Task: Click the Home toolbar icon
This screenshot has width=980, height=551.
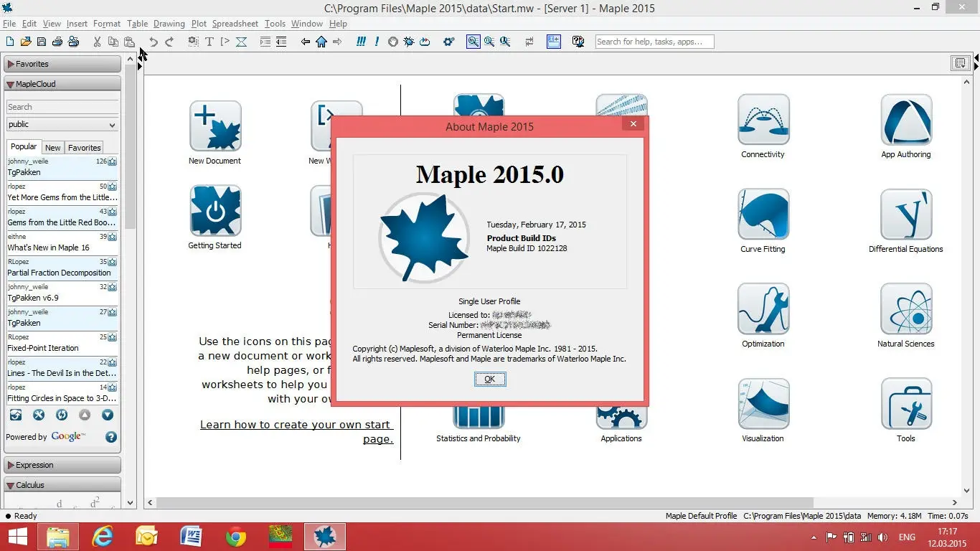Action: pyautogui.click(x=321, y=42)
